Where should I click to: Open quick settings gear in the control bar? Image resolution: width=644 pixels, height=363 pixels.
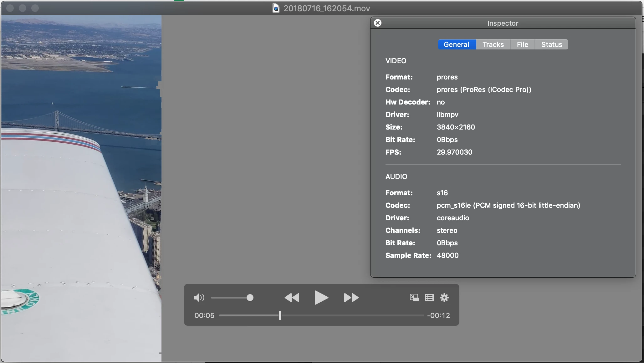pyautogui.click(x=444, y=298)
